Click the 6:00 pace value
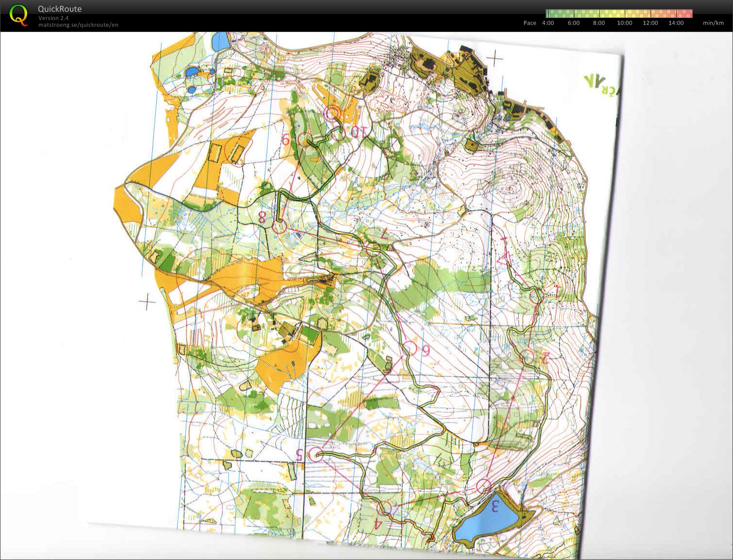This screenshot has width=733, height=560. tap(573, 23)
